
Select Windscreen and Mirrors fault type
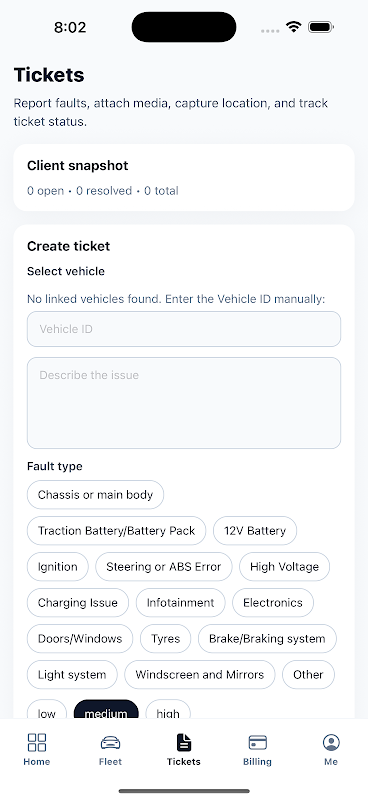(x=200, y=674)
